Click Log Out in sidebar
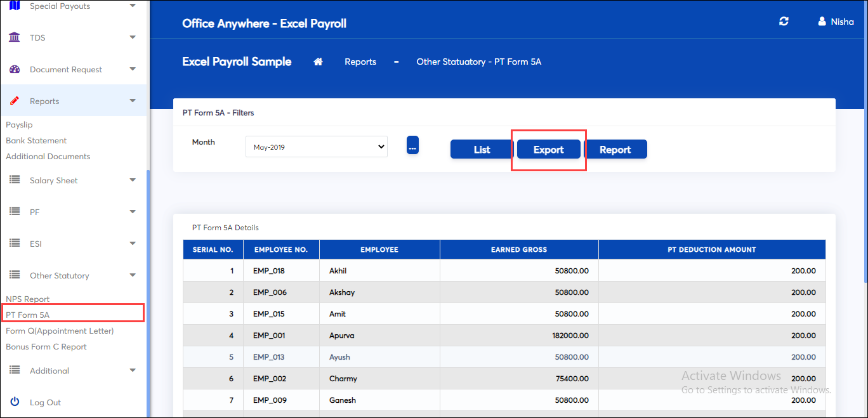Viewport: 868px width, 418px height. (x=46, y=402)
